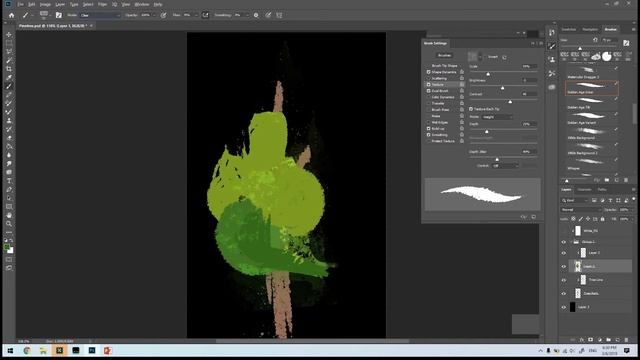Select the Magic Wand tool
This screenshot has width=640, height=360.
tap(9, 60)
